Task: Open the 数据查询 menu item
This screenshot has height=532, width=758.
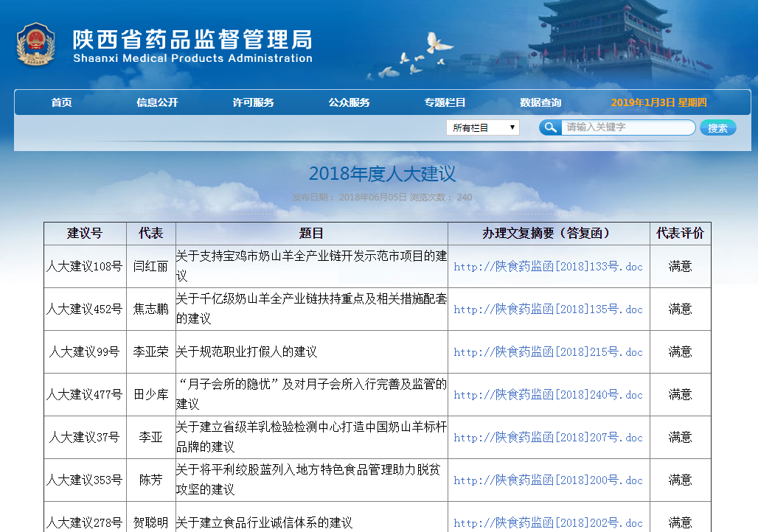Action: [540, 102]
